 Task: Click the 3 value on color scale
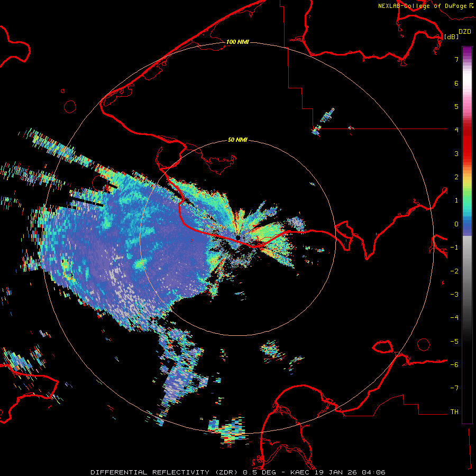click(456, 153)
